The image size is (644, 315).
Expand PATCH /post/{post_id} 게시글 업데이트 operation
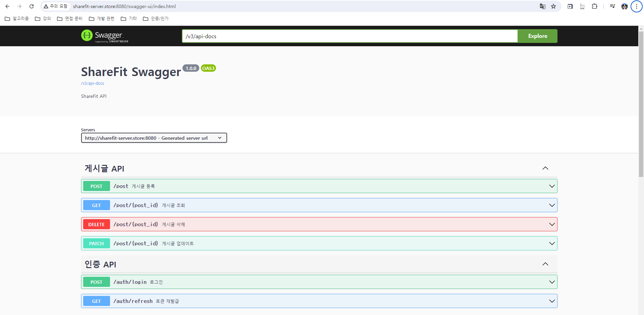point(319,243)
